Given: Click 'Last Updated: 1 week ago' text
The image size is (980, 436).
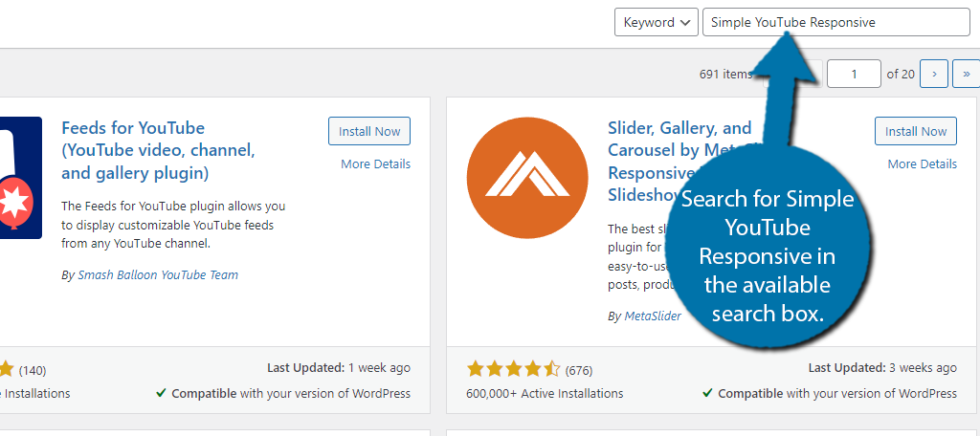Looking at the screenshot, I should click(x=339, y=368).
